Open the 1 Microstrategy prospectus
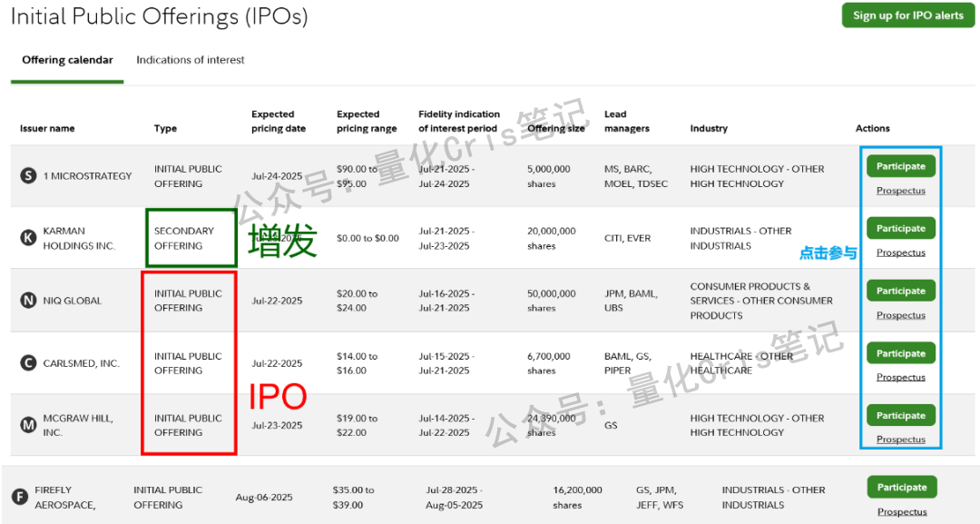This screenshot has height=524, width=980. [x=900, y=191]
